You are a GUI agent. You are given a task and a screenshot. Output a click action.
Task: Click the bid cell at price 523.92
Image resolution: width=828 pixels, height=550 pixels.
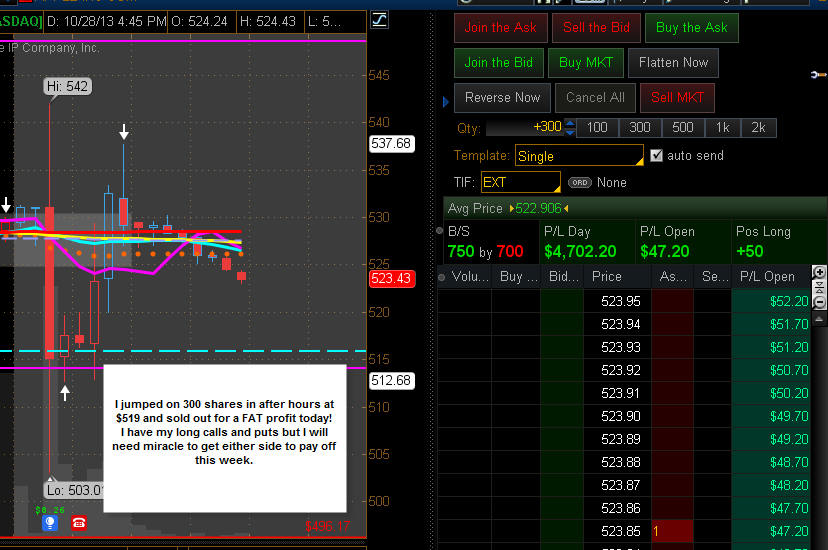(562, 371)
